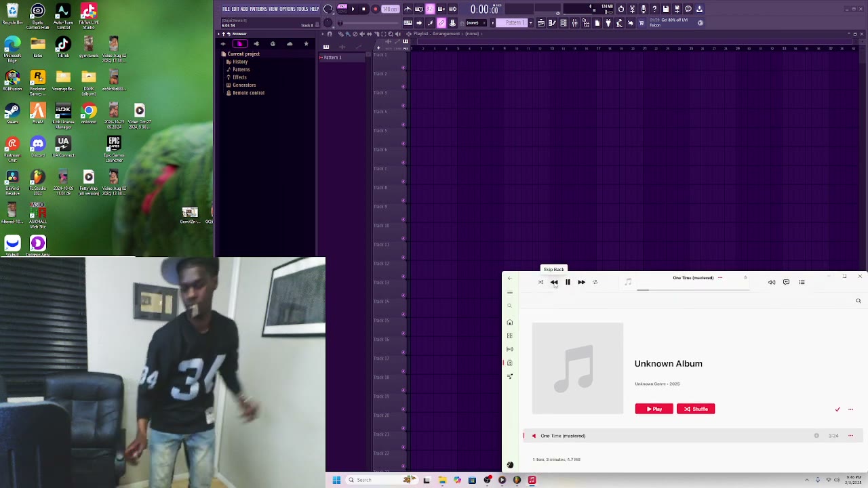868x488 pixels.
Task: Open the mixer from the FL toolbar
Action: pos(574,23)
